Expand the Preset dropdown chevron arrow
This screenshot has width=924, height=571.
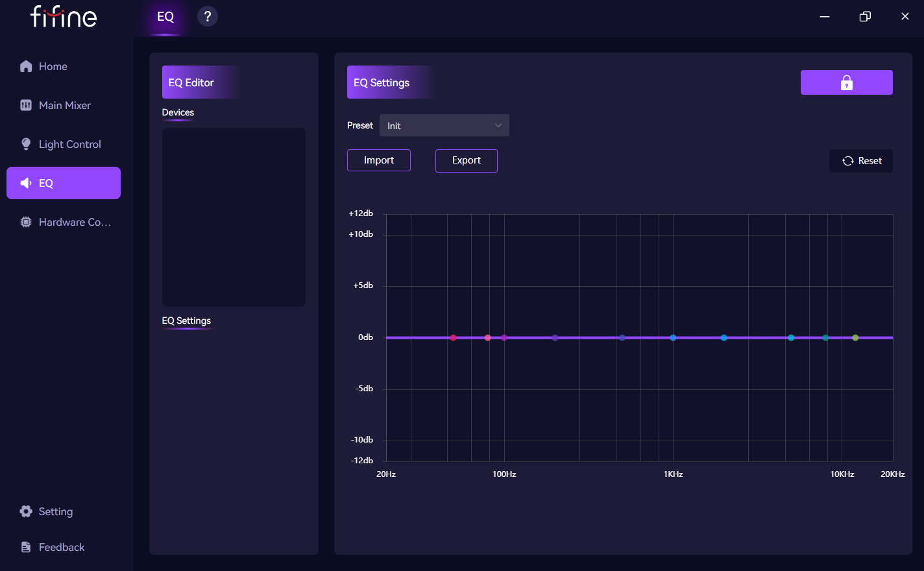(x=498, y=125)
